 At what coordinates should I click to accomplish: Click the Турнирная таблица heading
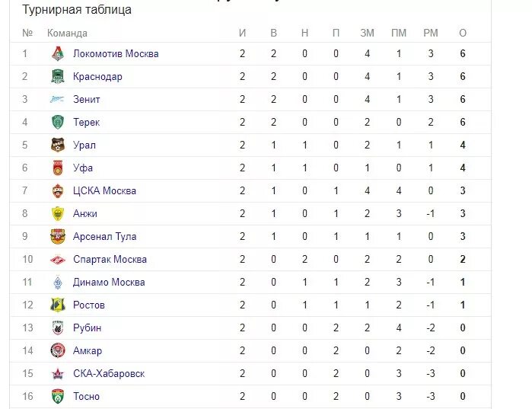[77, 9]
